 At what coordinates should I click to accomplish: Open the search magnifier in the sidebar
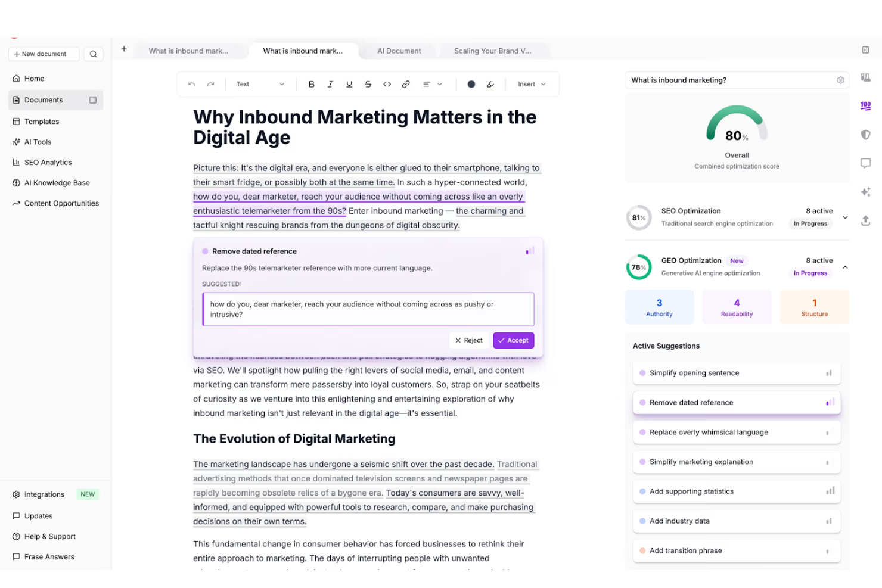94,54
